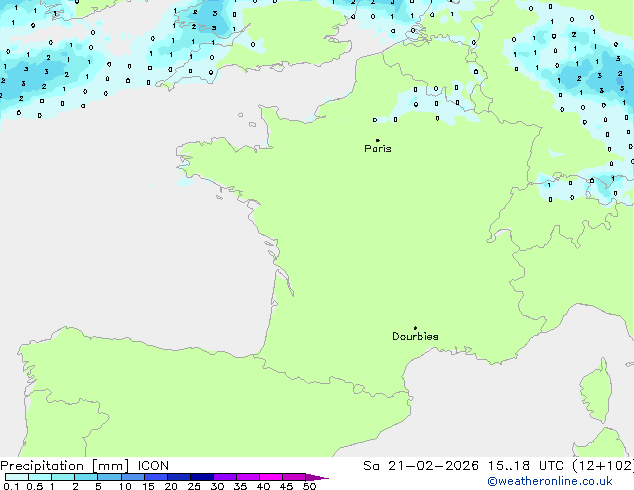
Task: Click the legend value "0.1"
Action: pos(11,486)
